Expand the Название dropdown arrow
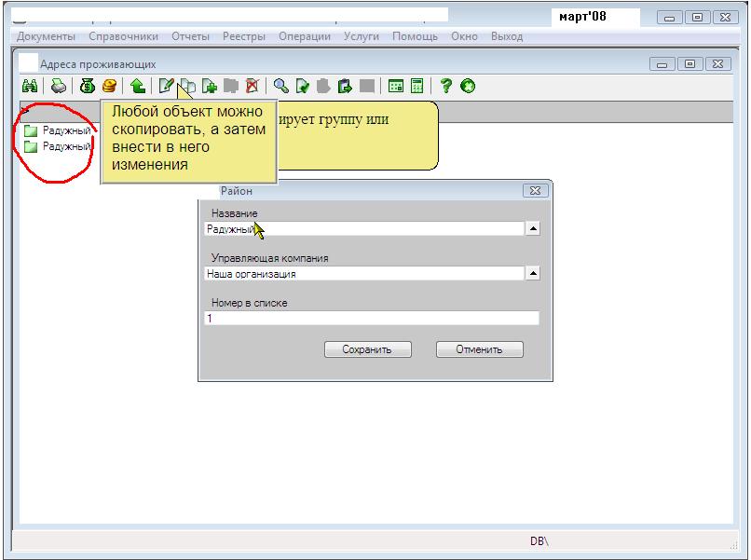 pos(533,228)
